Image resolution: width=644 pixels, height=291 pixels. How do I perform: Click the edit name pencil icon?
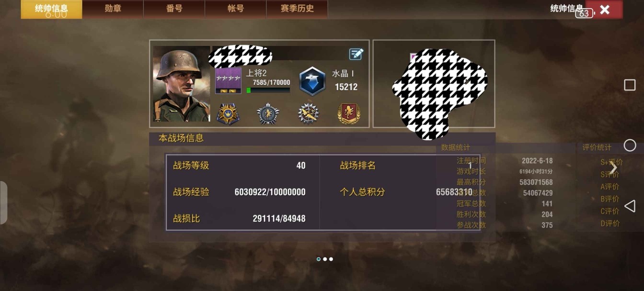356,54
